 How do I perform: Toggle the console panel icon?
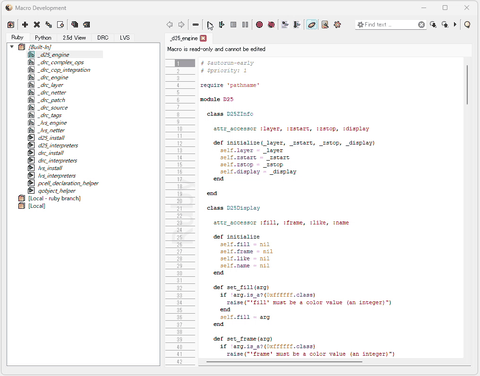[312, 25]
